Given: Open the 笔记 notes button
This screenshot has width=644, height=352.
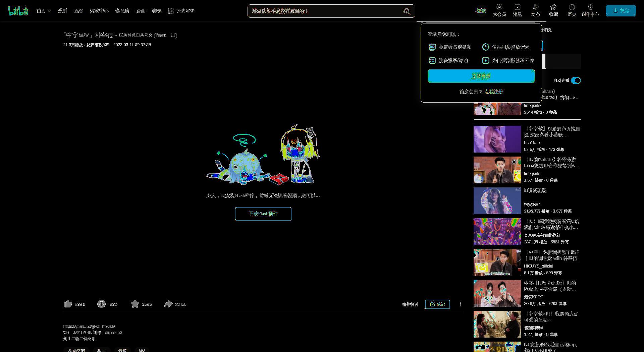Looking at the screenshot, I should pyautogui.click(x=437, y=304).
